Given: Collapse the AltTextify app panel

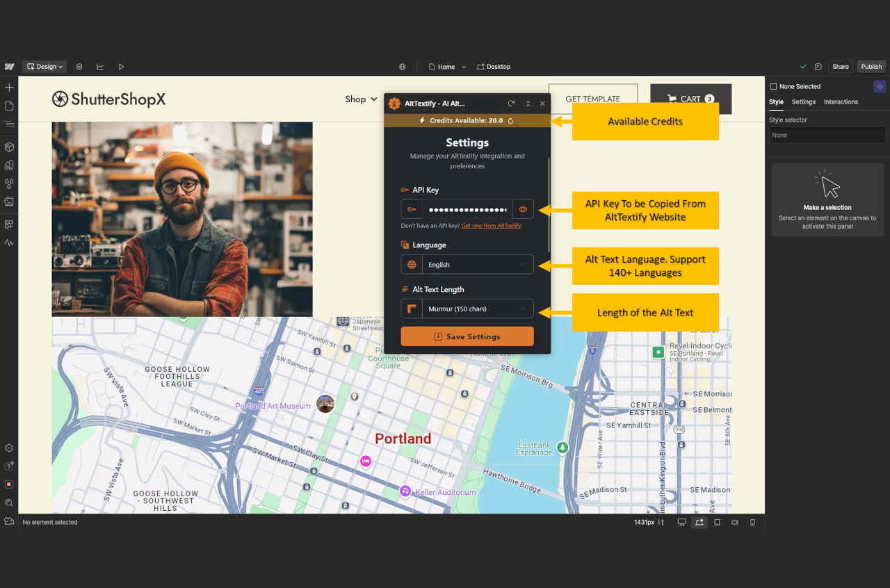Looking at the screenshot, I should pos(528,104).
